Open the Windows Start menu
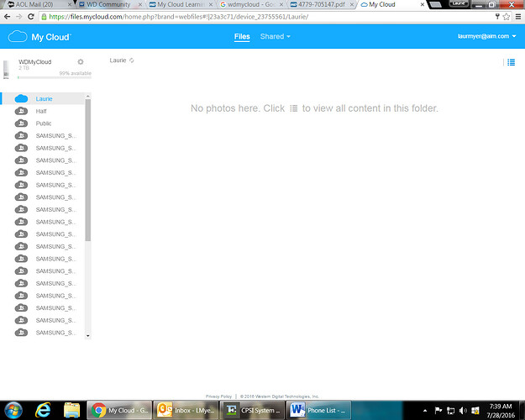Screen dimensions: 525x420 (13, 410)
